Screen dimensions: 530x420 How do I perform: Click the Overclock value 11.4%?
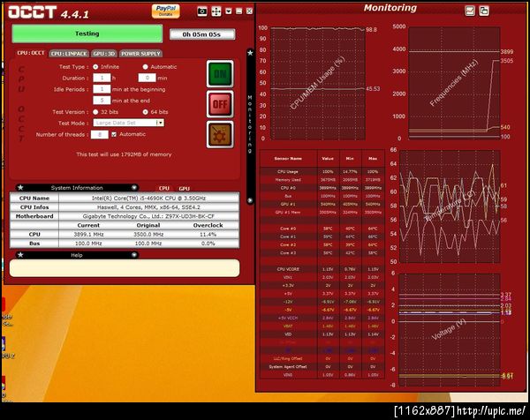[208, 235]
